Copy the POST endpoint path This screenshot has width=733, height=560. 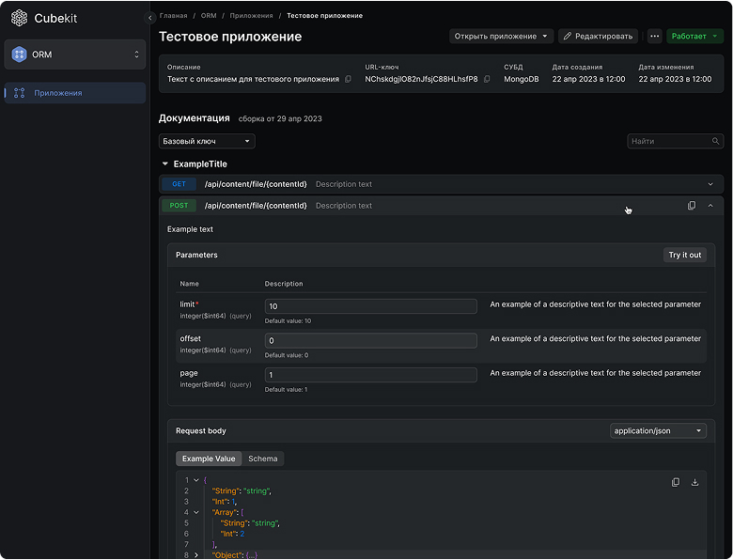pos(692,206)
